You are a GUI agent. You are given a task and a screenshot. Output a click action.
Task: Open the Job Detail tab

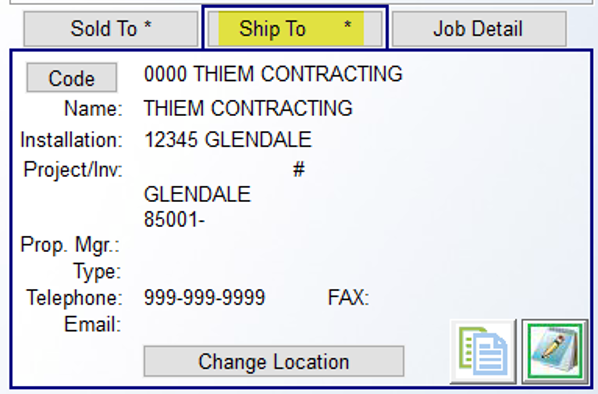pyautogui.click(x=479, y=29)
